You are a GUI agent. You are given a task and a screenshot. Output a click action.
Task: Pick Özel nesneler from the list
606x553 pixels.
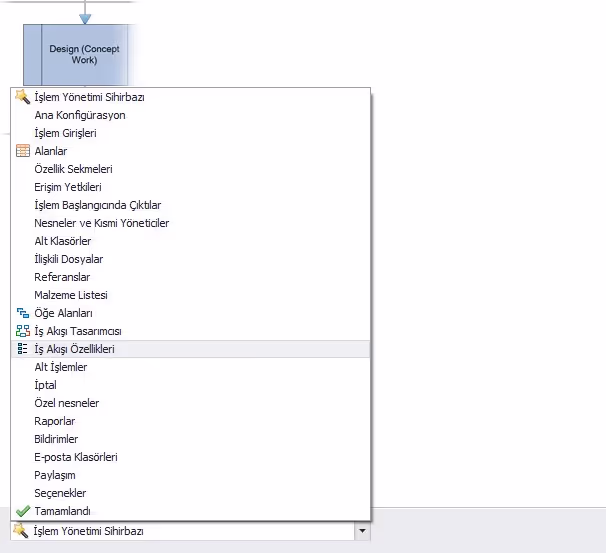(191, 403)
